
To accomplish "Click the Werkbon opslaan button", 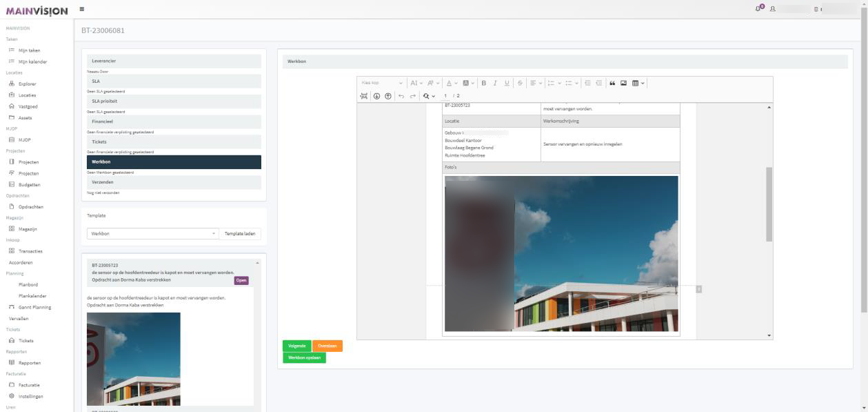I will (304, 357).
